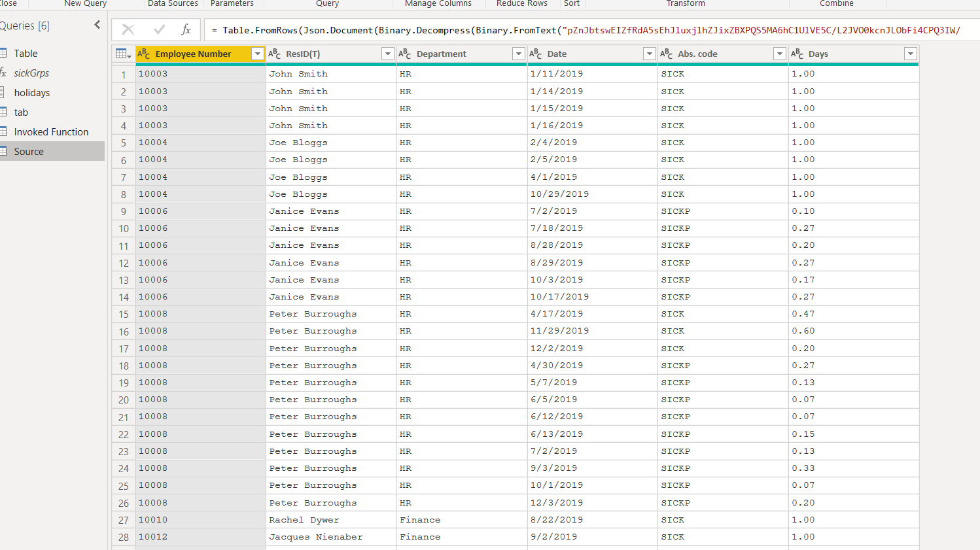Click the Transform ribbon group label
Screen dimensions: 980x550
point(686,3)
